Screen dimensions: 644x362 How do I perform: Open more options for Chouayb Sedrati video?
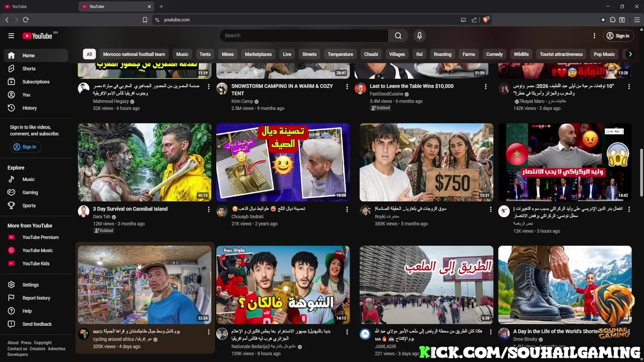pyautogui.click(x=347, y=209)
